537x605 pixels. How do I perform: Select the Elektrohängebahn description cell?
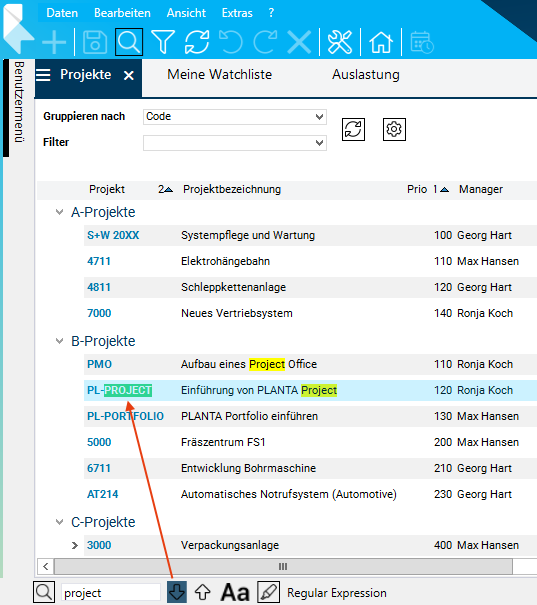(x=225, y=261)
